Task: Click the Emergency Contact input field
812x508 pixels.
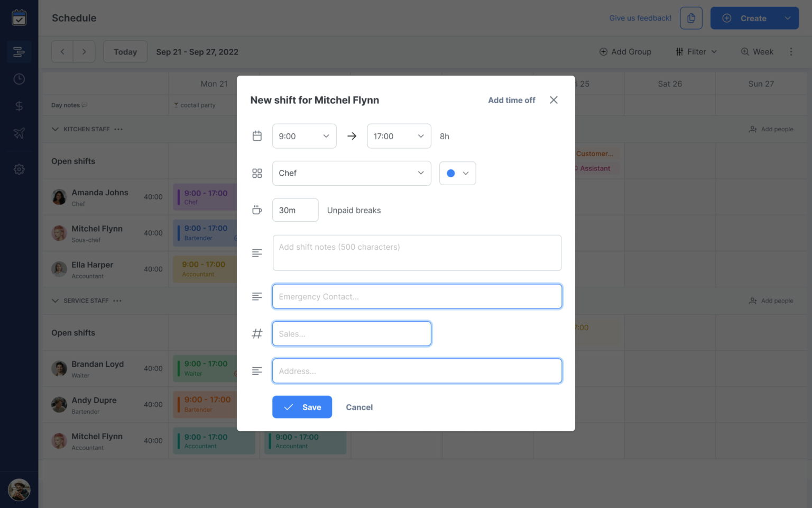Action: pyautogui.click(x=417, y=296)
